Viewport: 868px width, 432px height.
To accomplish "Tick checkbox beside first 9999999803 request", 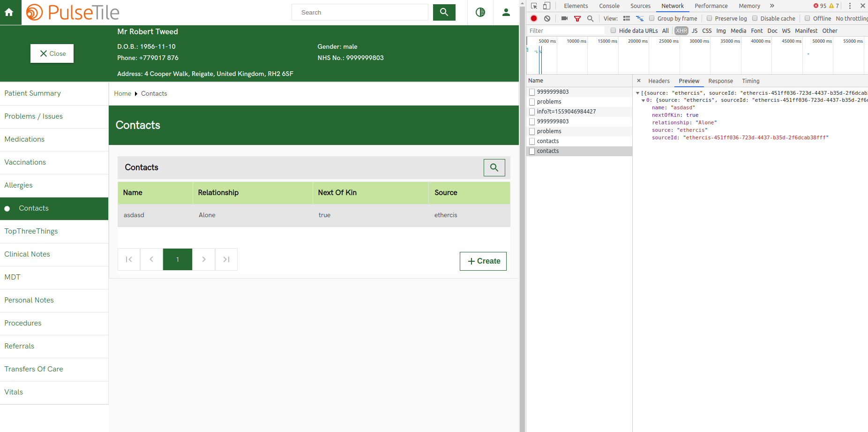I will click(532, 92).
